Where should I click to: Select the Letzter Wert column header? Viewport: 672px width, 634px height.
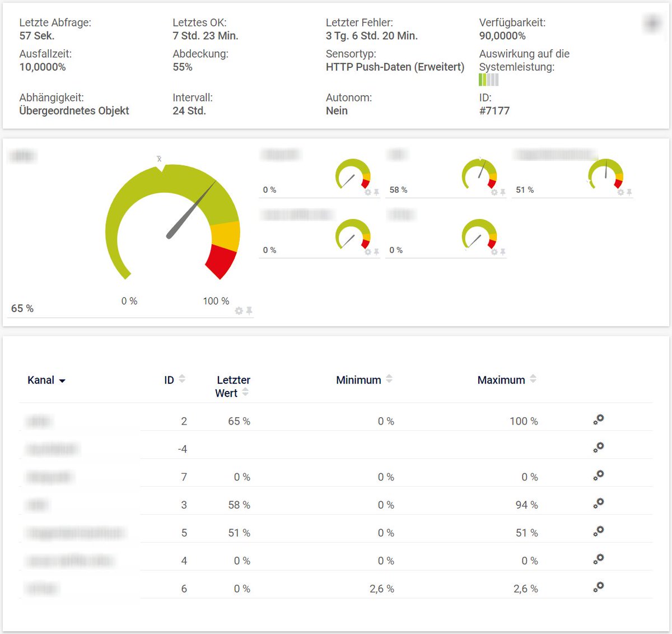(232, 386)
